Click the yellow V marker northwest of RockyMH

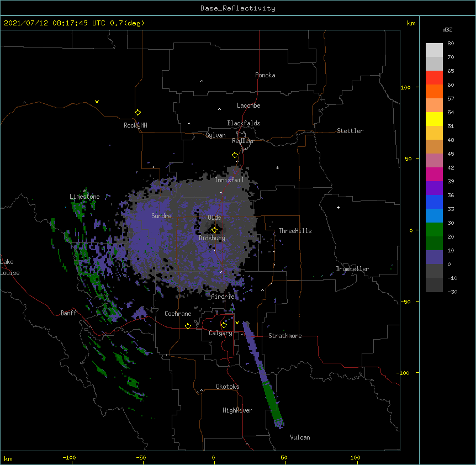point(97,102)
